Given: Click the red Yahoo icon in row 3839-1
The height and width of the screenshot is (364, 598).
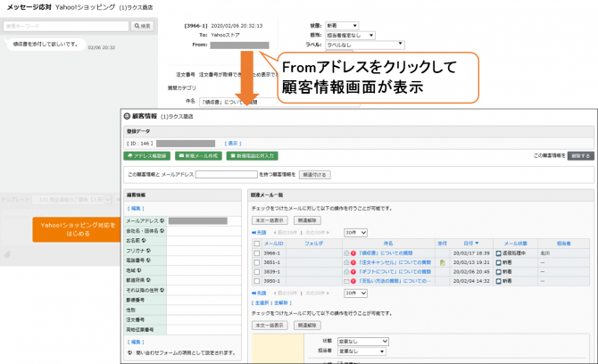Looking at the screenshot, I should [x=353, y=272].
